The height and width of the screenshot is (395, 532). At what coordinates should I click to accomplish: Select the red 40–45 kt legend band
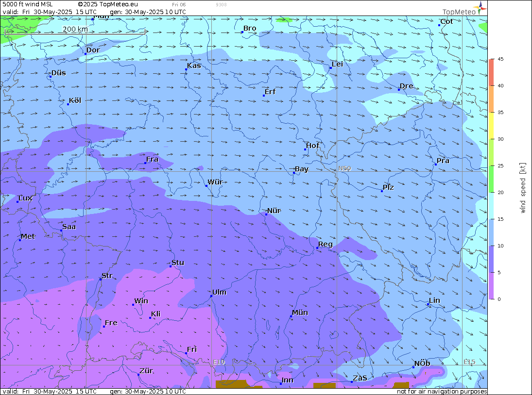[491, 72]
